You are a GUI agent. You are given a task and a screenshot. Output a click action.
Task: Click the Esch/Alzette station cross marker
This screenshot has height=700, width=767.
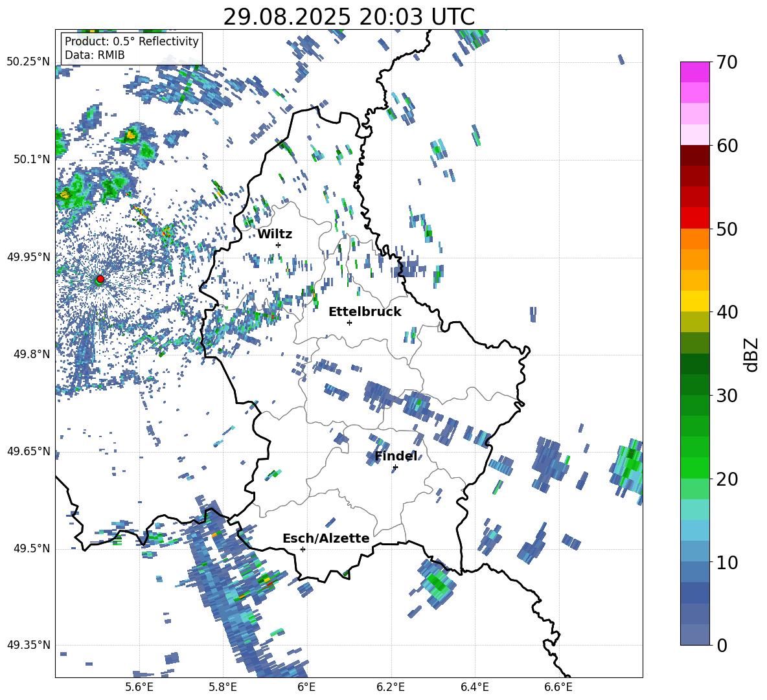(x=303, y=549)
